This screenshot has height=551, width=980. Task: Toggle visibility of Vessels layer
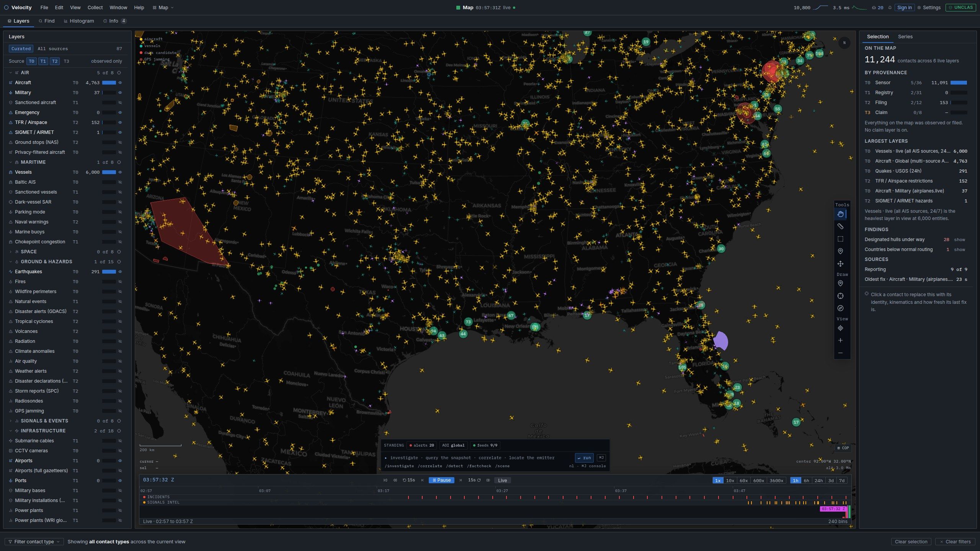120,172
